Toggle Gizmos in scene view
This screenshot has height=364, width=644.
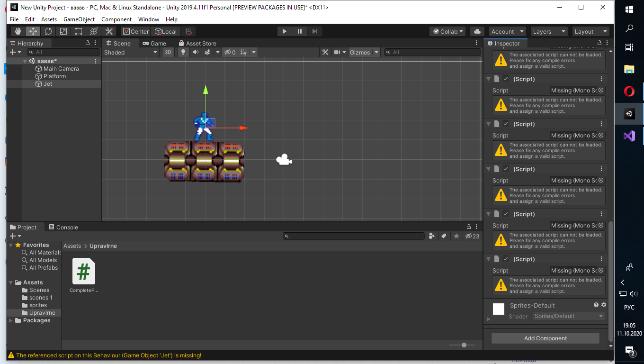coord(360,52)
